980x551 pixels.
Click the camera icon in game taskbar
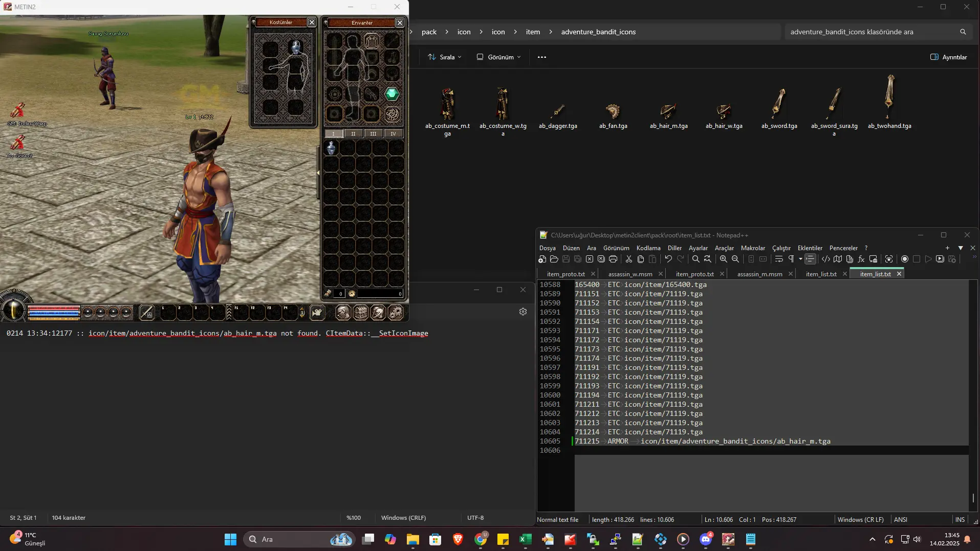[x=317, y=312]
